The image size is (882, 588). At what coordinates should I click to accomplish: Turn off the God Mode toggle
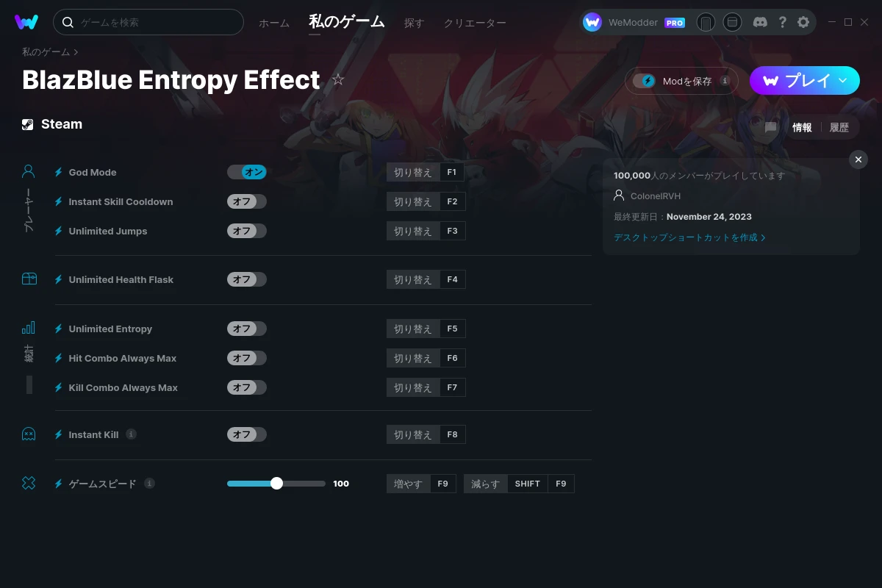[x=247, y=171]
